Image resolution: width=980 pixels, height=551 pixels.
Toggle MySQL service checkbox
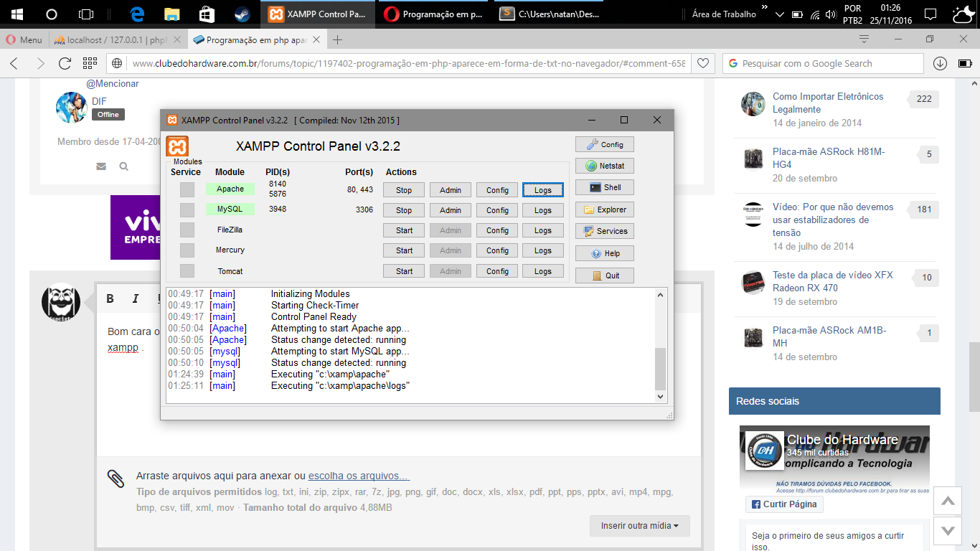(x=187, y=209)
